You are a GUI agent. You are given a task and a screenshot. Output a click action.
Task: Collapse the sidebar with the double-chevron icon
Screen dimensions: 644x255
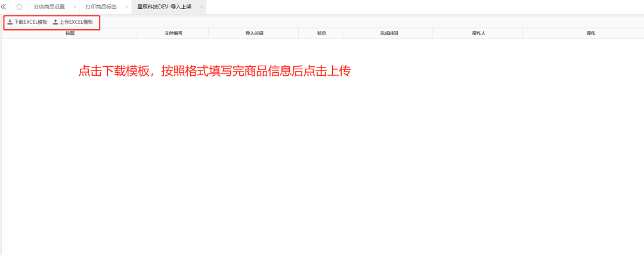click(4, 7)
